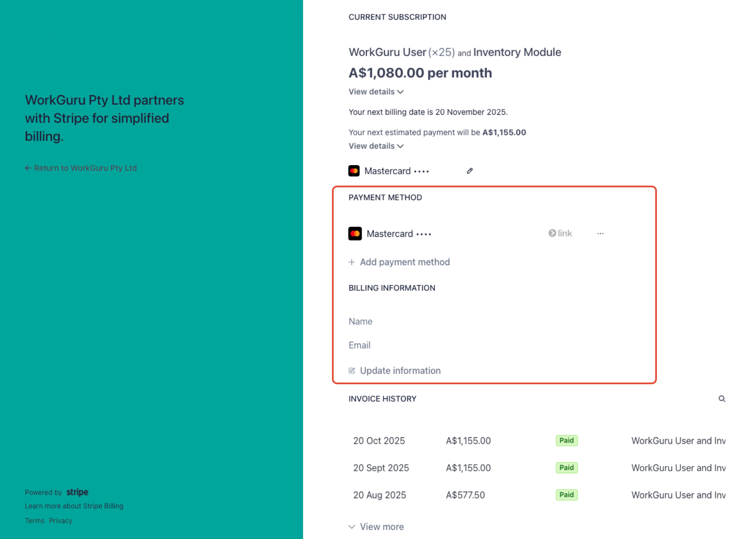This screenshot has height=539, width=756.
Task: Open the Terms link
Action: (35, 521)
